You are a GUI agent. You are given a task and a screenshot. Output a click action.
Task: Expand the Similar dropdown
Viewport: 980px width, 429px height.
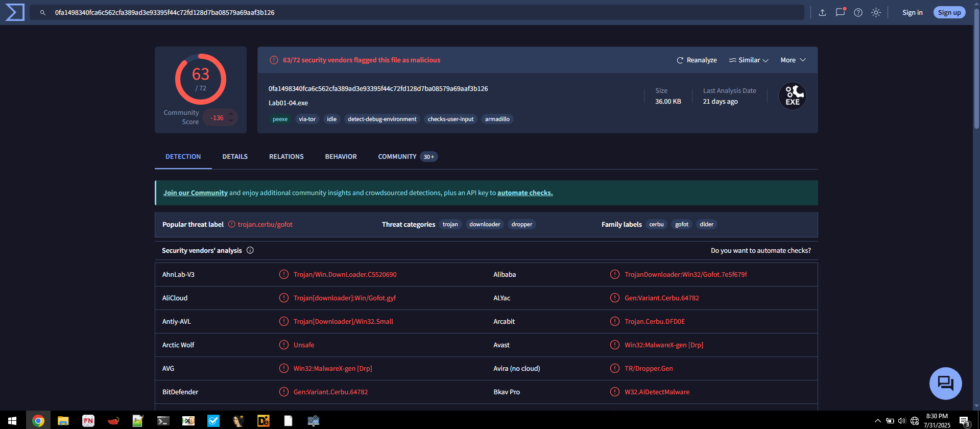(749, 60)
